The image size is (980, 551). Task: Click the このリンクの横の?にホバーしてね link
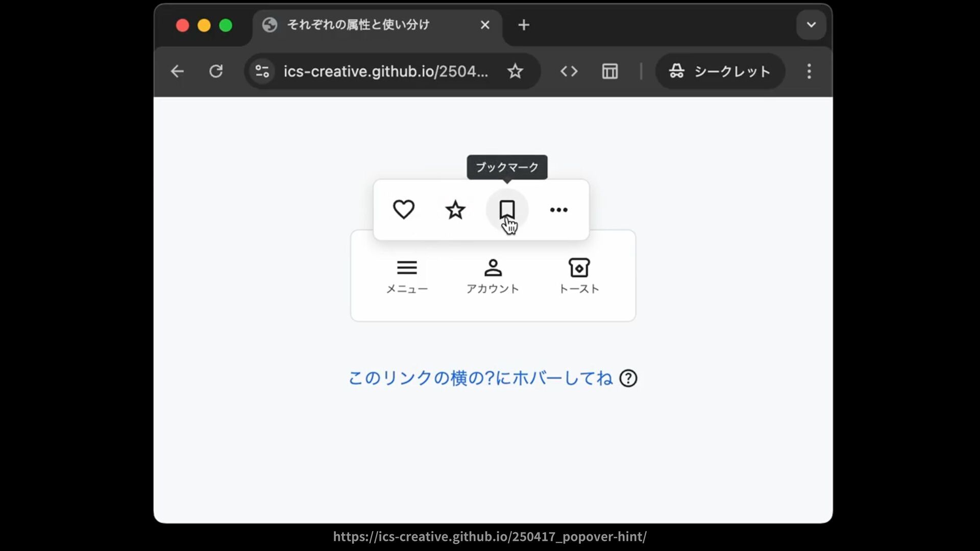tap(480, 379)
